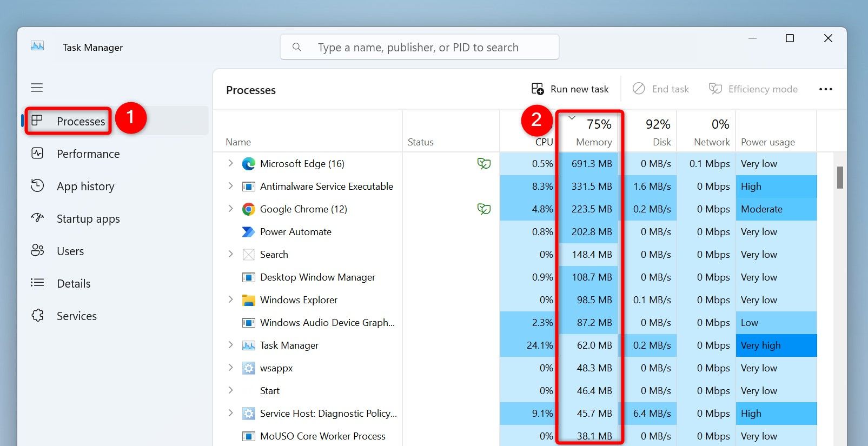Click the Run new task button
Viewport: 868px width, 446px height.
570,89
